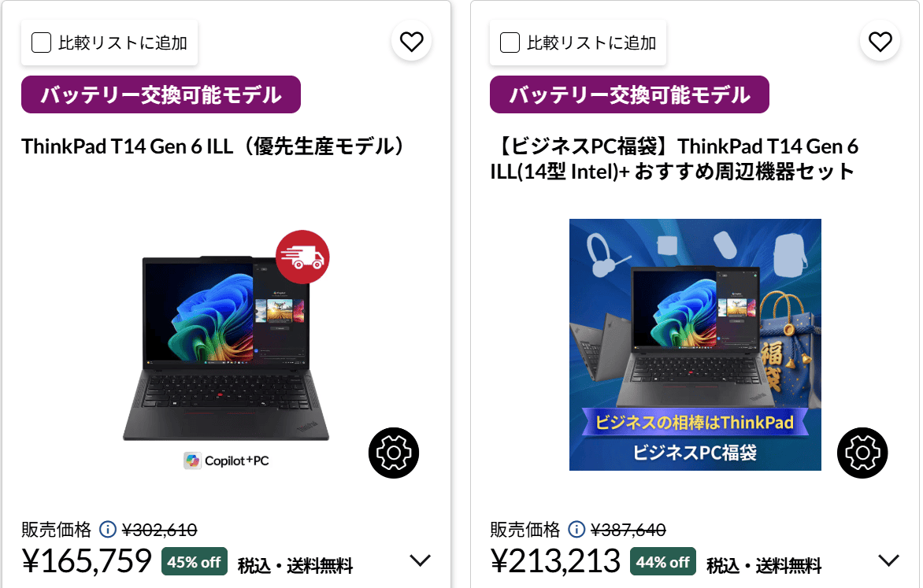Click heart icon on ビジネスPC福袋 product card

click(x=880, y=42)
